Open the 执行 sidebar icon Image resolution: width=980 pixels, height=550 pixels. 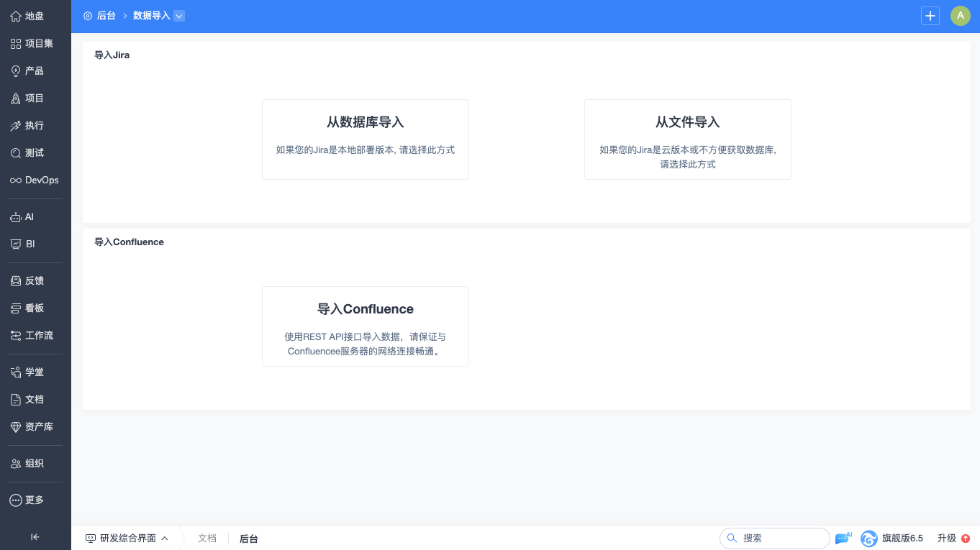[16, 125]
